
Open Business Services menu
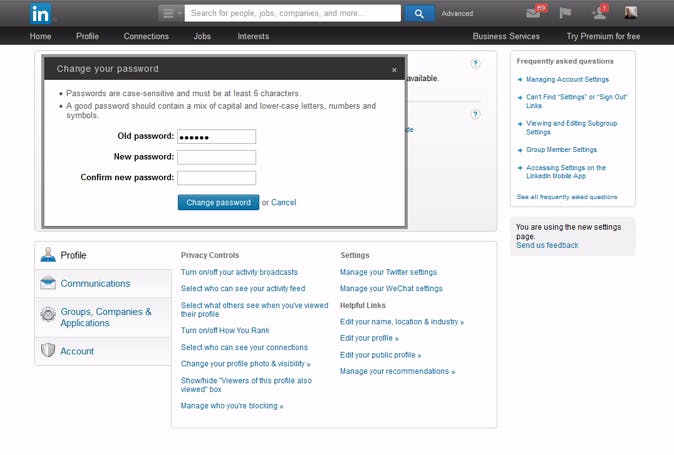coord(506,37)
